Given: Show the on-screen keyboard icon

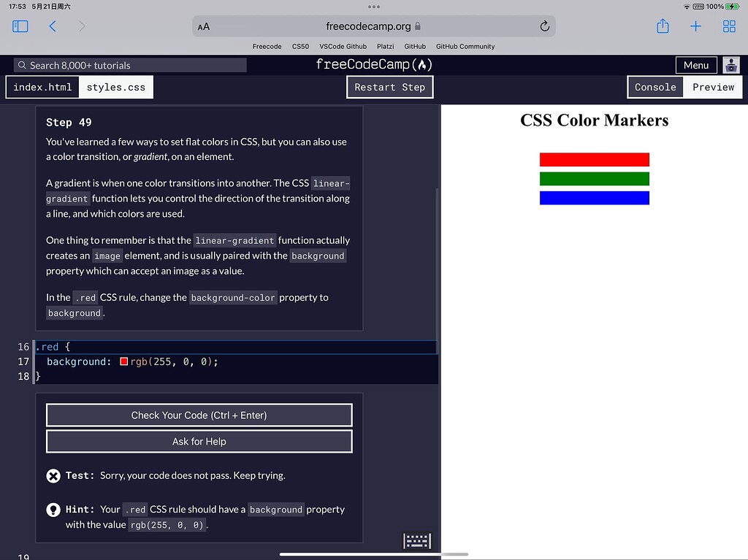Looking at the screenshot, I should [x=416, y=540].
